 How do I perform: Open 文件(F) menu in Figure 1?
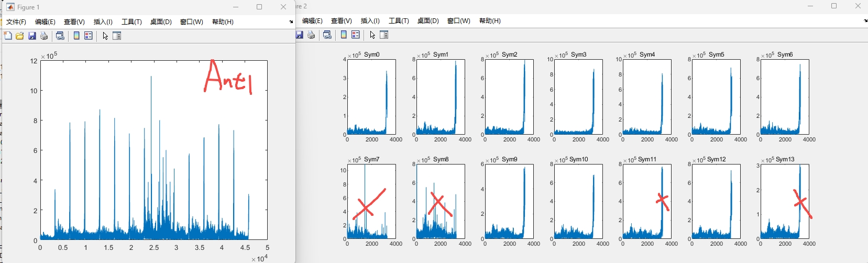[x=16, y=21]
